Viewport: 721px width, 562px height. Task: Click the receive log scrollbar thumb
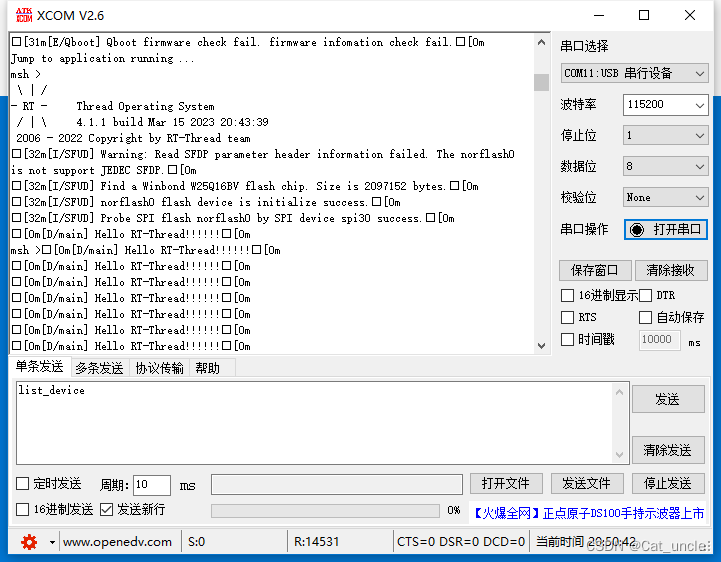pyautogui.click(x=541, y=82)
